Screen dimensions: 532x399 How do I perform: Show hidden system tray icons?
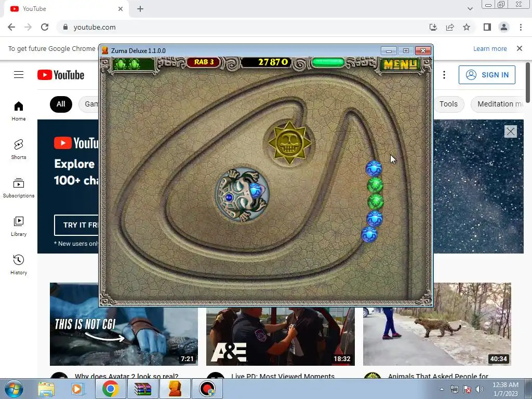442,390
